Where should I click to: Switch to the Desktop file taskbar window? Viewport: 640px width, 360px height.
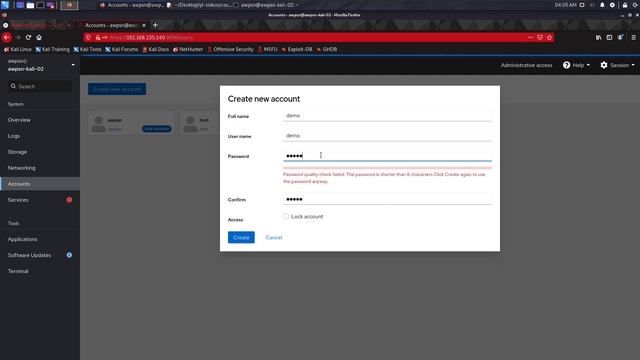(198, 5)
